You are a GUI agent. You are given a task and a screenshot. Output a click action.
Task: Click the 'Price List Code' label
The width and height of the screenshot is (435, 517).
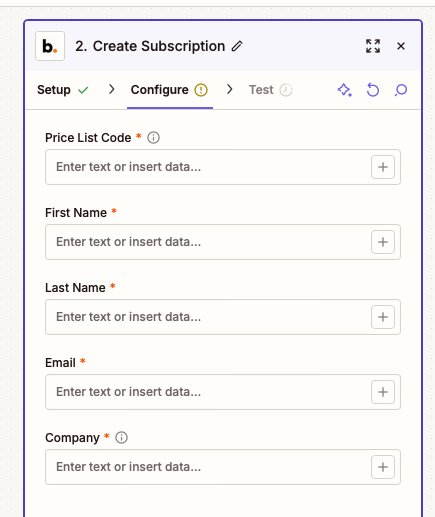(88, 138)
